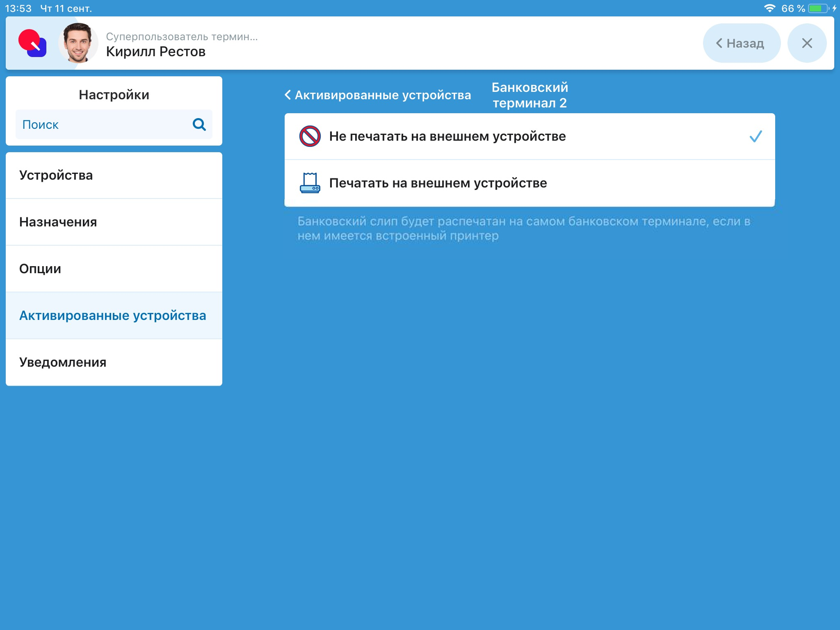Click the red prohibition no-print icon
This screenshot has width=840, height=630.
coord(310,136)
